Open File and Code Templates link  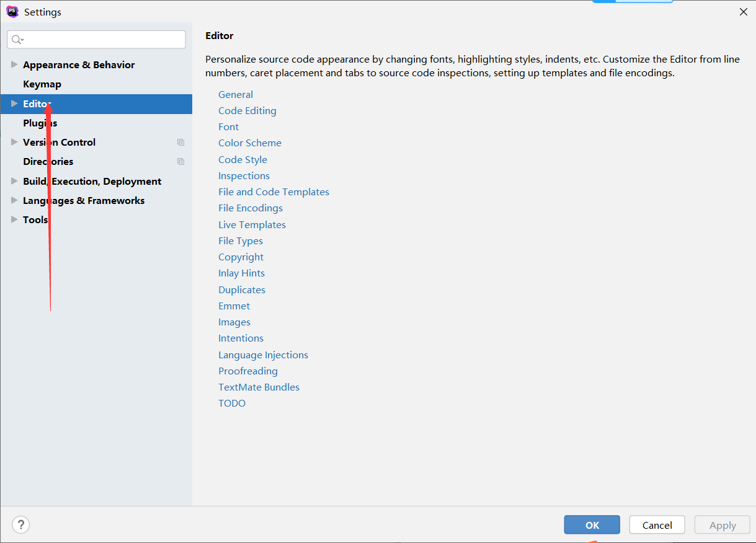(x=273, y=192)
